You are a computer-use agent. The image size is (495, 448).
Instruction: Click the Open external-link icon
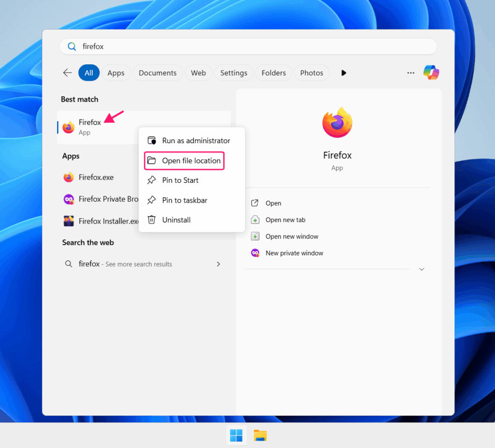tap(255, 203)
